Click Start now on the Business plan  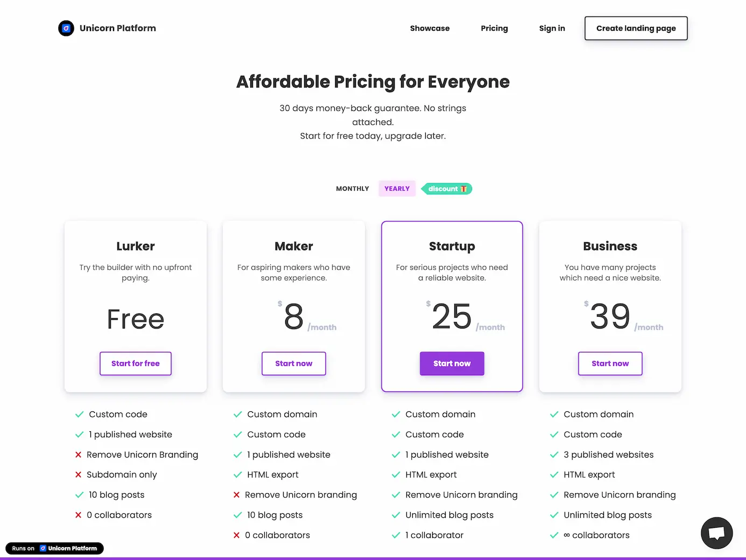click(610, 363)
